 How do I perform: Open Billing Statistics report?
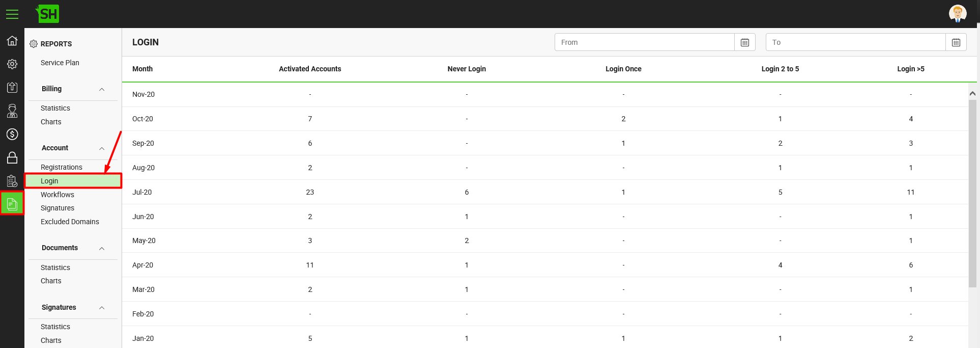[x=55, y=108]
